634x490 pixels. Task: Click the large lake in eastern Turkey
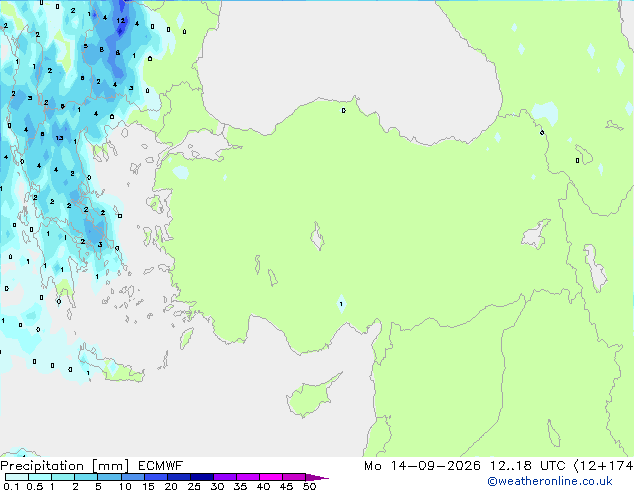point(536,234)
